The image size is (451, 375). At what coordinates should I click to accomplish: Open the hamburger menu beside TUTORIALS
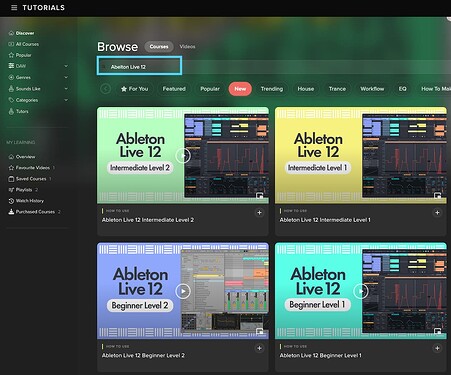[14, 7]
